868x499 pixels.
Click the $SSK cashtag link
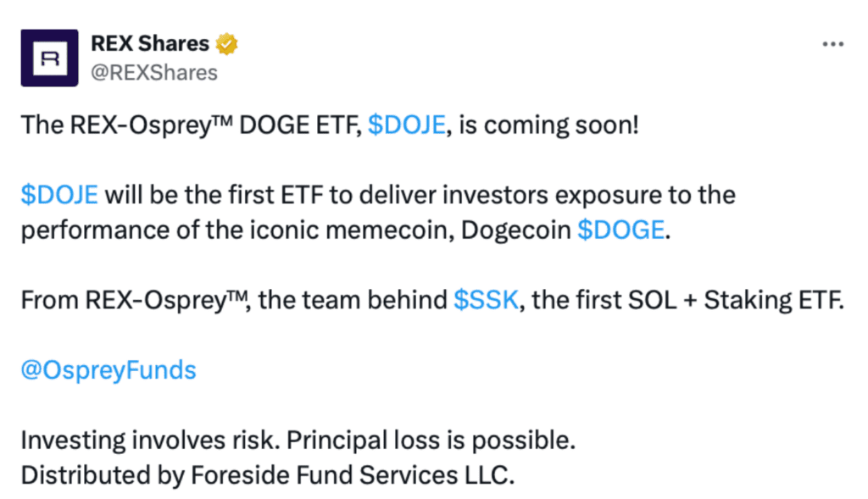point(486,301)
